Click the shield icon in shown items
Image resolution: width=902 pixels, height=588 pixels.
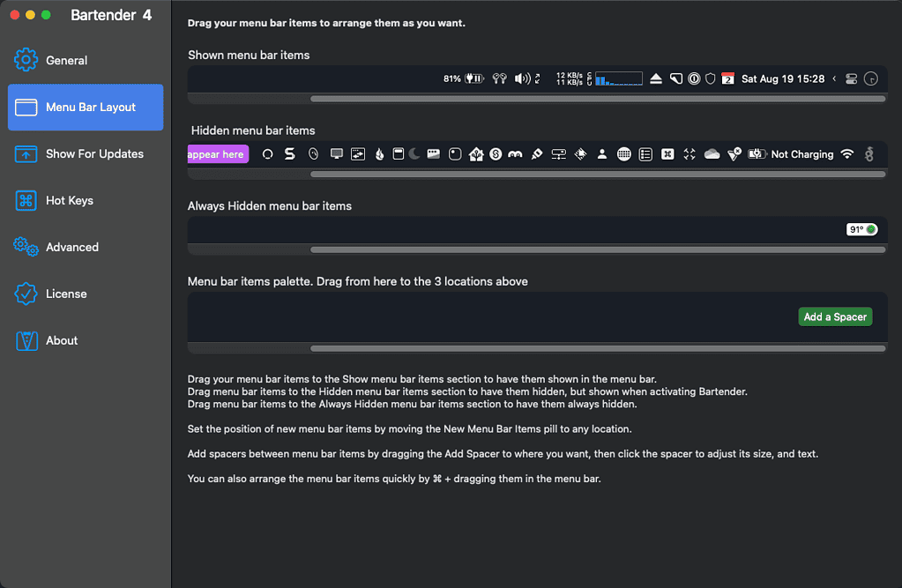(711, 78)
